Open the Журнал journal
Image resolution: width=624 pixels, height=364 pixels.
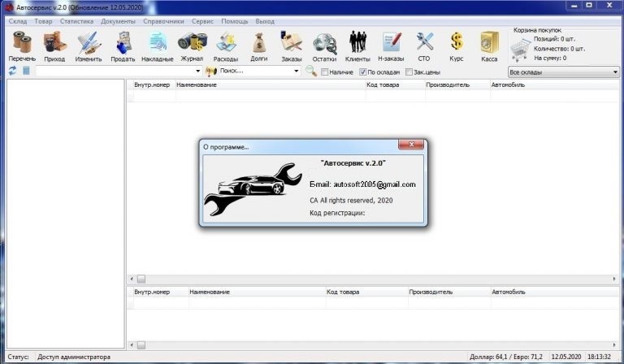(192, 45)
